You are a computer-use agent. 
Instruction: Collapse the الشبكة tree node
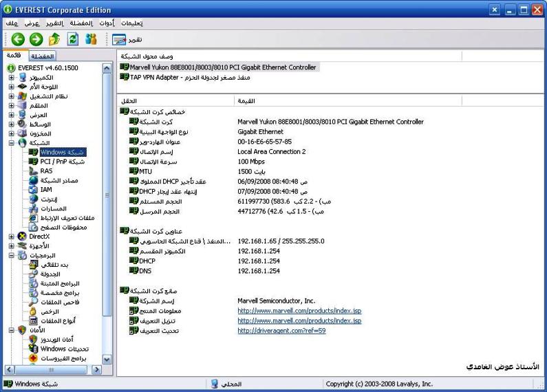pos(12,143)
